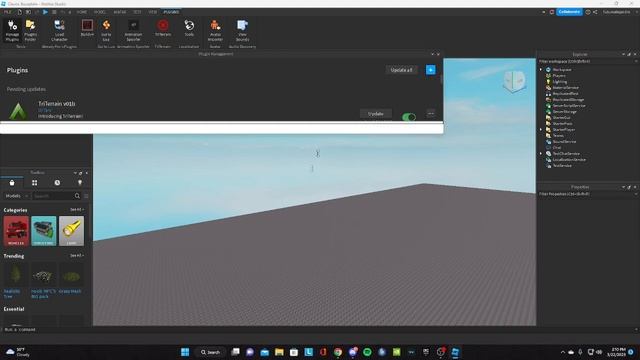Click See All next to Trending
Viewport: 640px width, 360px height.
(x=77, y=256)
